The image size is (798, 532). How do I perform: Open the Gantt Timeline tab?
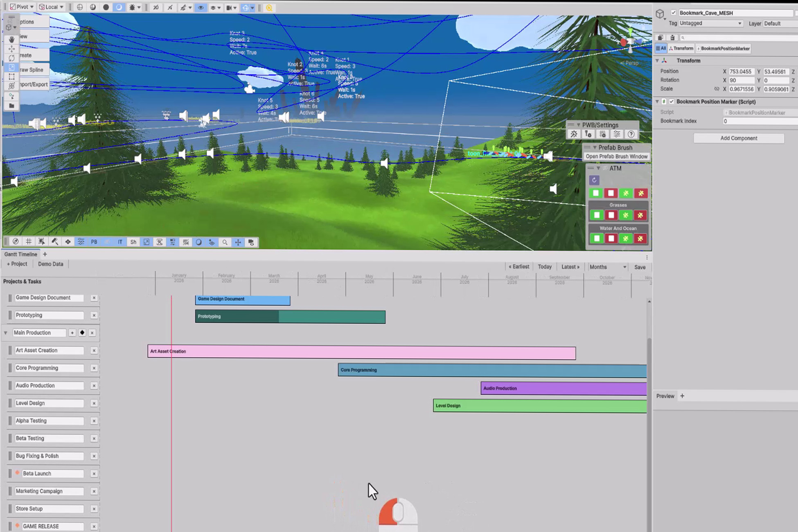coord(20,254)
